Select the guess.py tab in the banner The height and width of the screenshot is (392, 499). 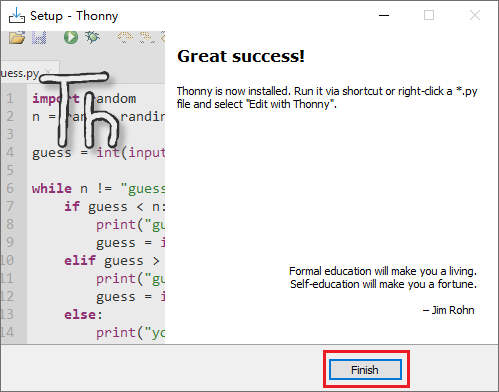point(20,73)
